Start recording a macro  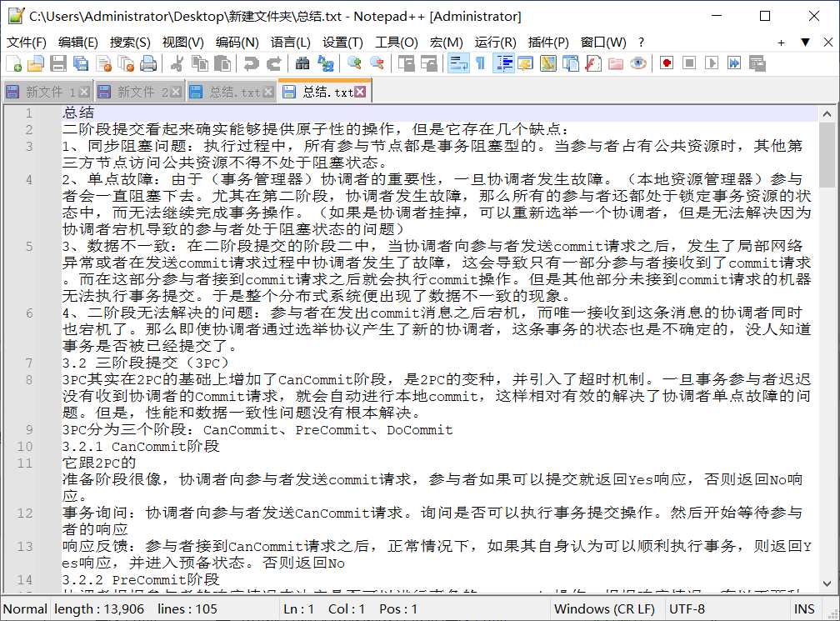coord(665,63)
